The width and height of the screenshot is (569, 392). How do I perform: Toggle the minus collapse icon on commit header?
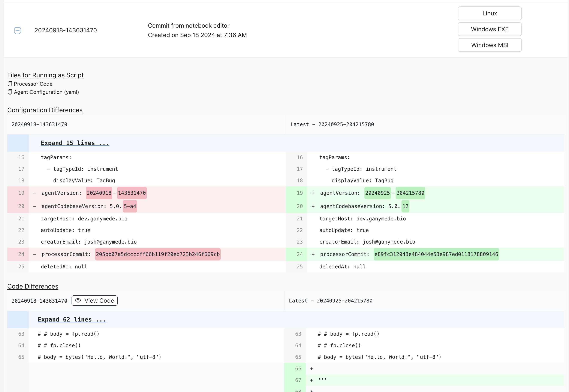17,30
